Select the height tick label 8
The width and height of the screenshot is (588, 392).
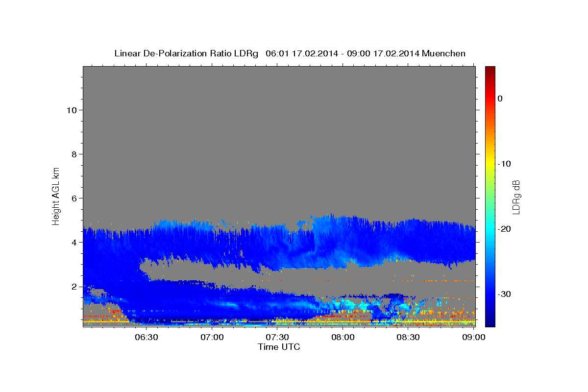click(x=73, y=154)
